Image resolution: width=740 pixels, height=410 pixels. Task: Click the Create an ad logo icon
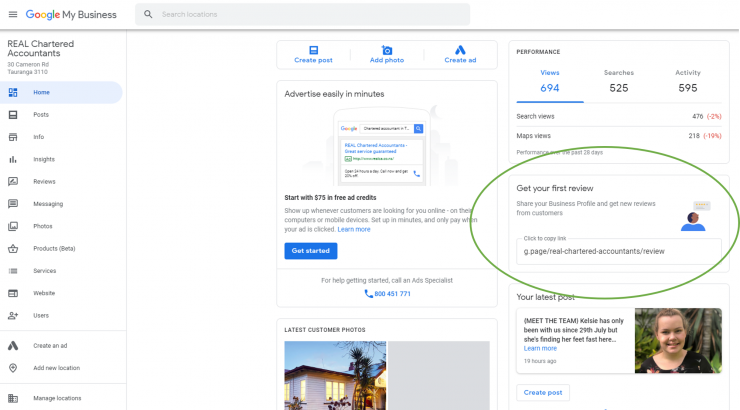(13, 346)
